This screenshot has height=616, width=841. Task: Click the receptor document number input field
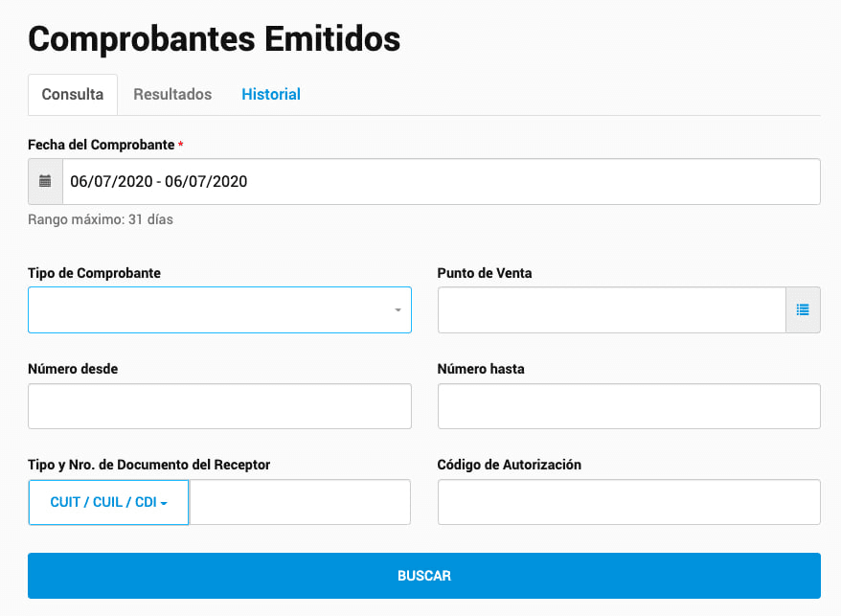tap(300, 502)
